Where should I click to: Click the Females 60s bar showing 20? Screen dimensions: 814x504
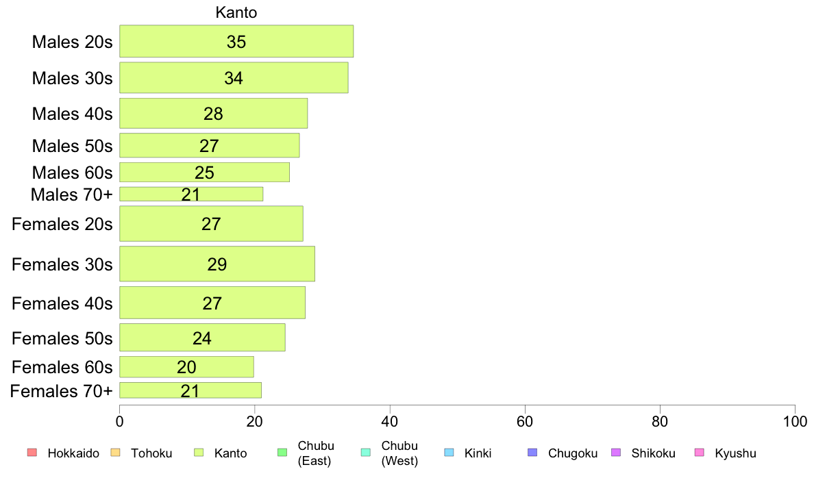click(x=186, y=367)
